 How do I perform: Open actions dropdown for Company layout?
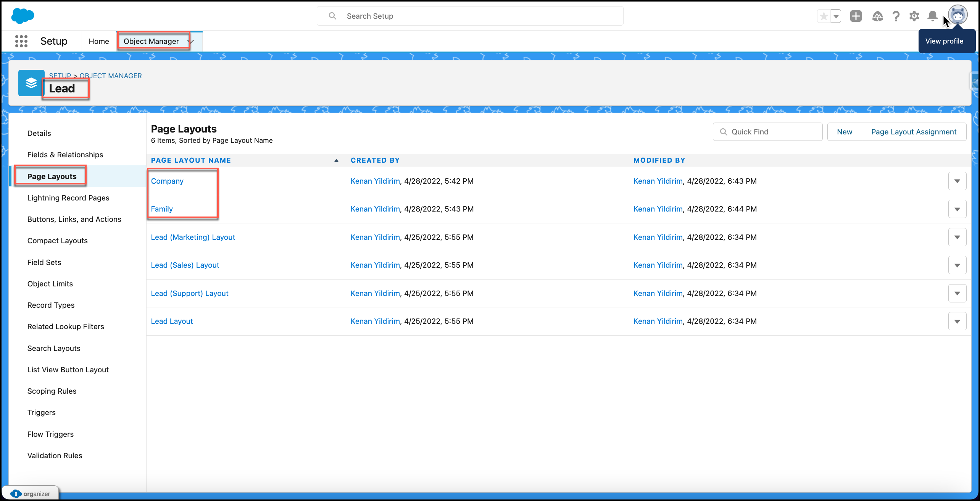tap(957, 181)
